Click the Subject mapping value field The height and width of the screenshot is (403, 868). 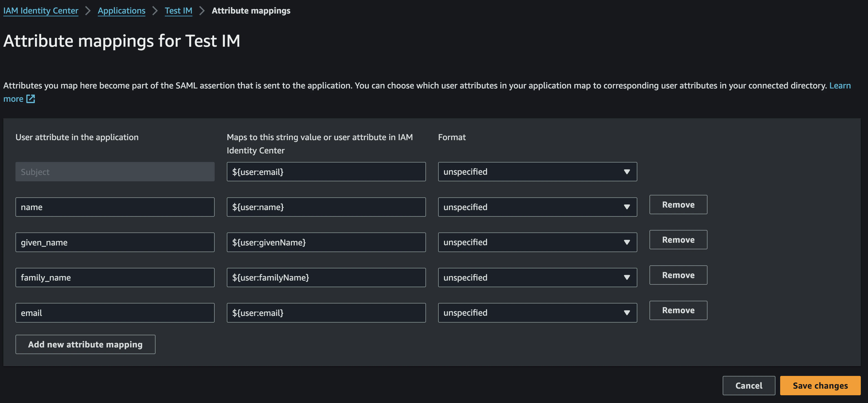coord(326,172)
